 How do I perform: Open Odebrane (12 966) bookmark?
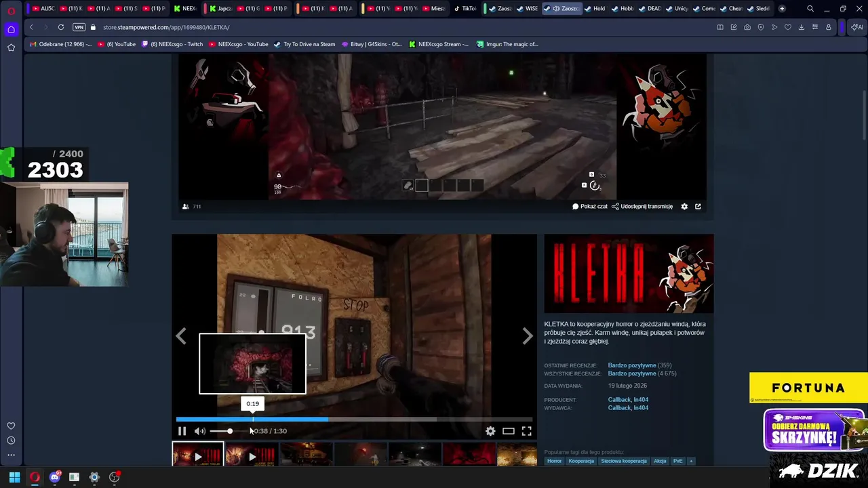[60, 44]
